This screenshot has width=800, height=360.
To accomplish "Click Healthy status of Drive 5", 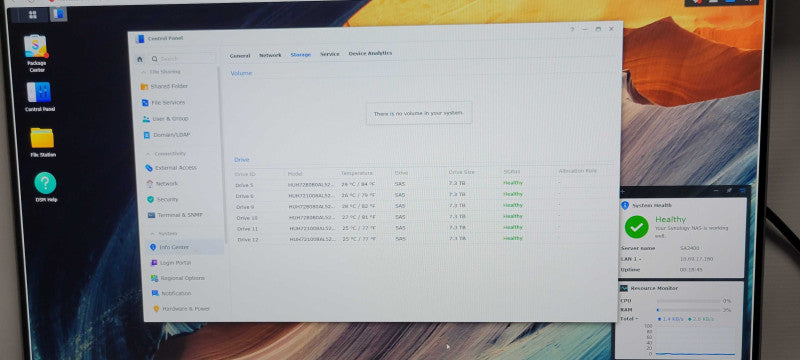I will click(x=513, y=183).
